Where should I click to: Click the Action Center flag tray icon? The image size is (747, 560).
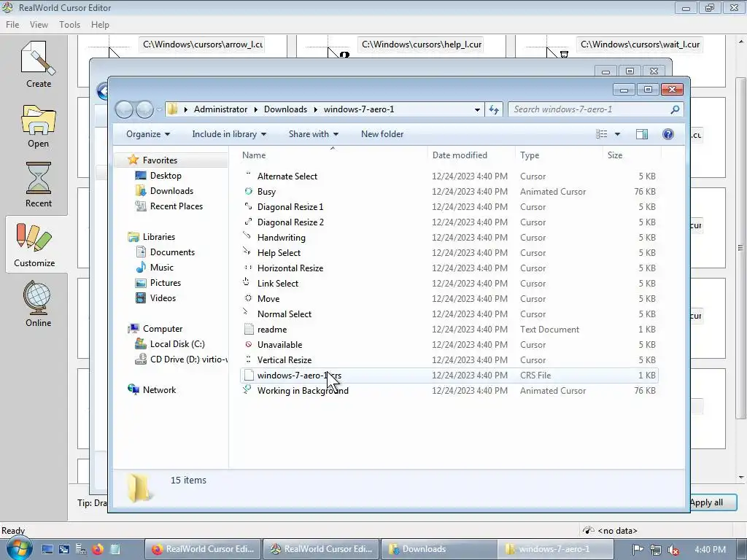[638, 550]
